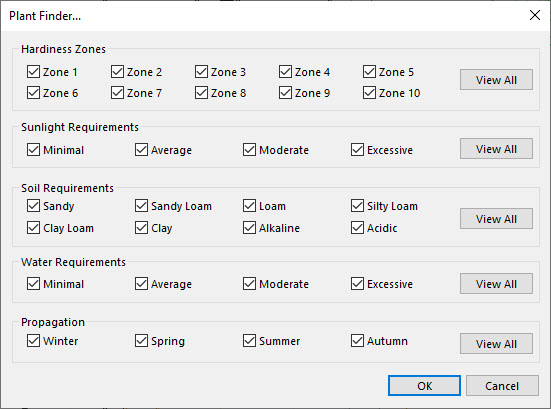Click View All for Soil Requirements
Viewport: 551px width, 409px height.
click(x=496, y=219)
